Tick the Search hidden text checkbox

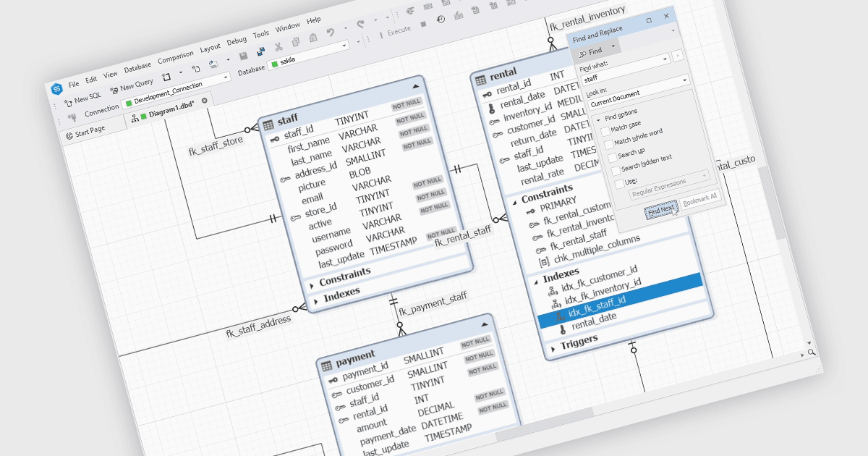coord(616,171)
